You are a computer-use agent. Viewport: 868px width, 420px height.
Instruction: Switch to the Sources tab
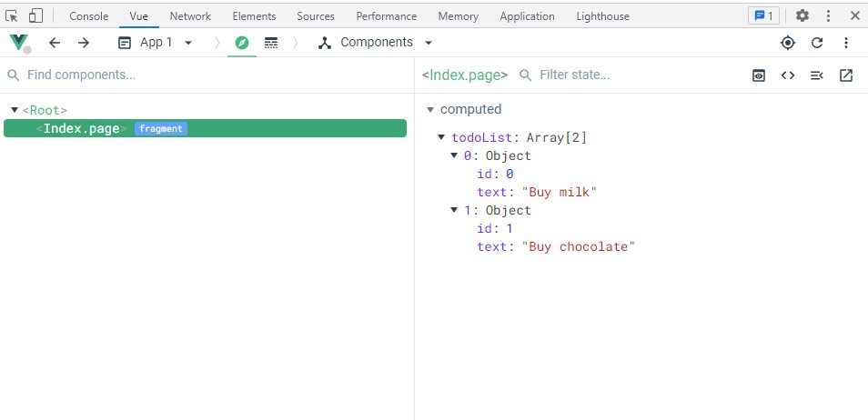(316, 16)
